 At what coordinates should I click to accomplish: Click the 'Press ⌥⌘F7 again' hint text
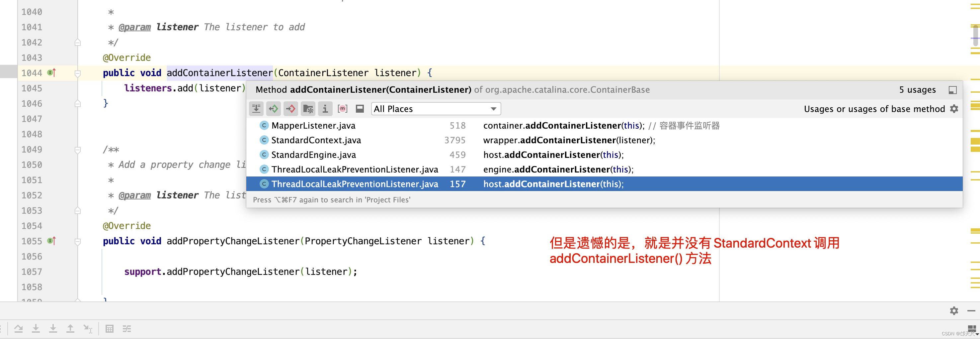331,200
